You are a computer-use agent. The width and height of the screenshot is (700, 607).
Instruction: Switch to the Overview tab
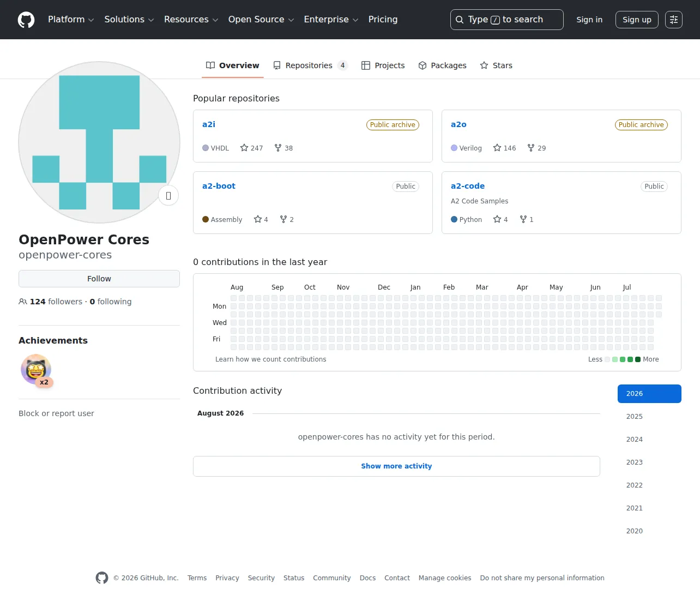233,65
